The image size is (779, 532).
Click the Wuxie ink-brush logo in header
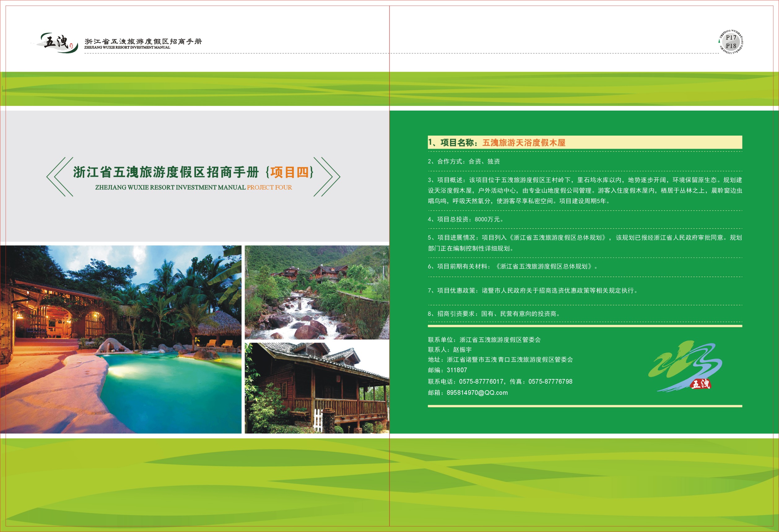56,42
